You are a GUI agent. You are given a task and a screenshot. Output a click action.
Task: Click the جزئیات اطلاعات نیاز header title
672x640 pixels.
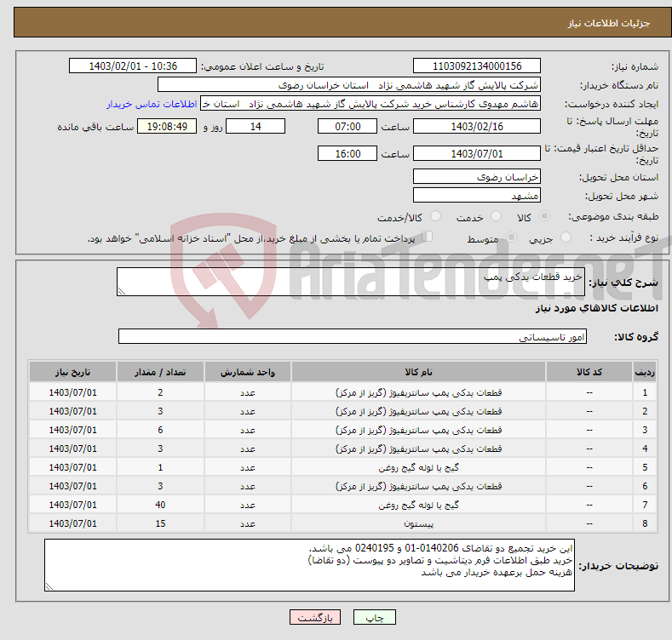(609, 23)
